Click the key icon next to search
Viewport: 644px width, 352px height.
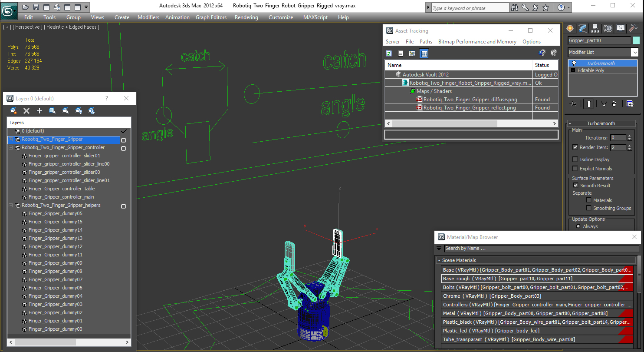point(525,7)
